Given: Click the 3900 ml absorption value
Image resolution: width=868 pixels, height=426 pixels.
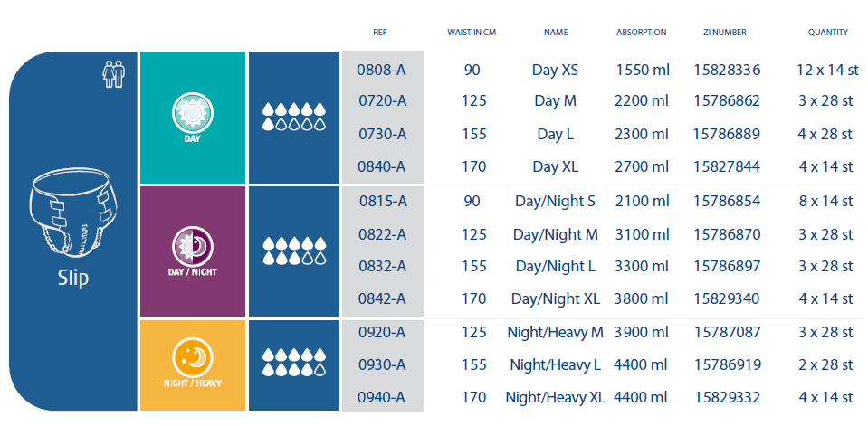Looking at the screenshot, I should tap(642, 333).
